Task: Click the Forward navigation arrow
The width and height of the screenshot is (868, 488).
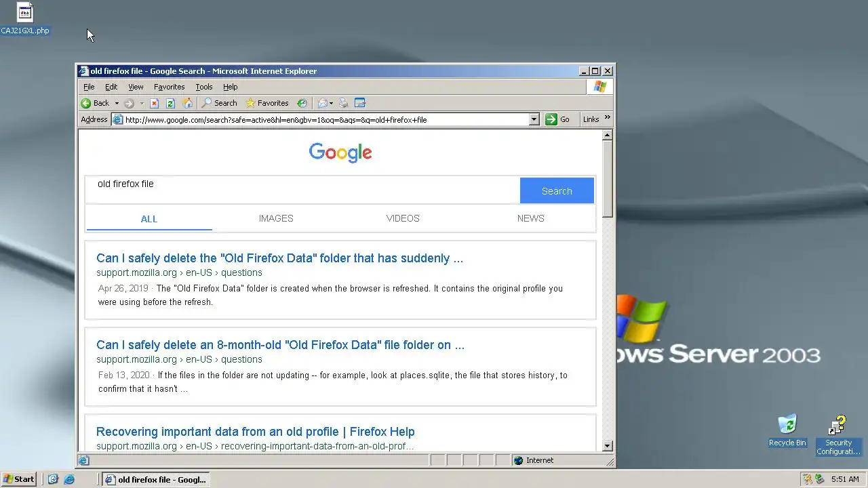Action: tap(129, 103)
